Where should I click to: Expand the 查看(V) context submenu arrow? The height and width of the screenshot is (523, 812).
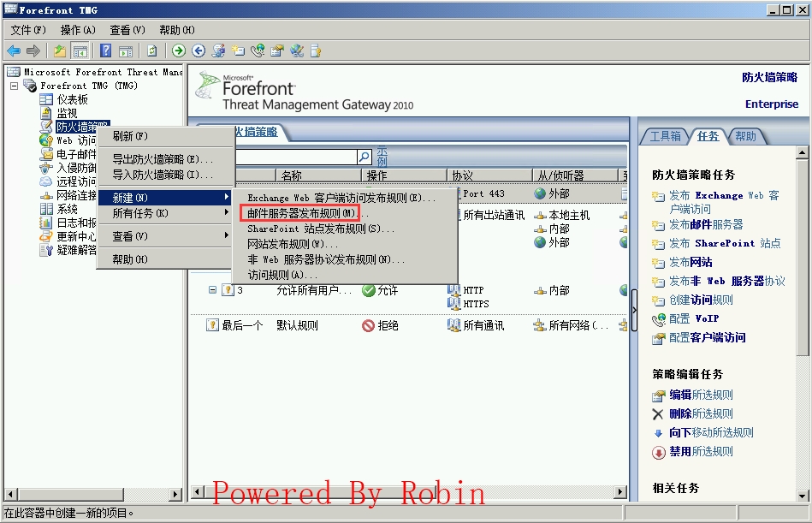pyautogui.click(x=226, y=235)
